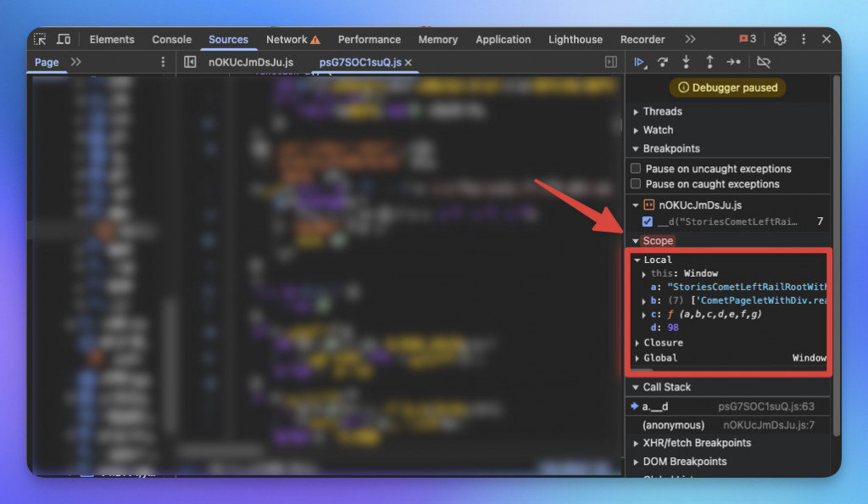
Task: Click the nOKUcJmDsJu.js script icon in Breakpoints
Action: click(x=648, y=205)
